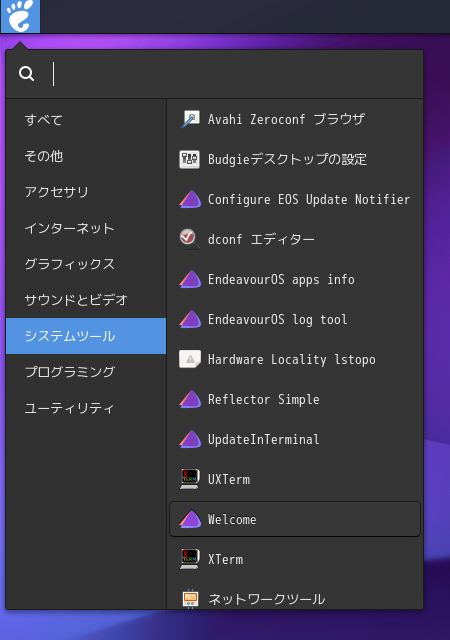Click the UXTerm terminal icon

click(190, 479)
